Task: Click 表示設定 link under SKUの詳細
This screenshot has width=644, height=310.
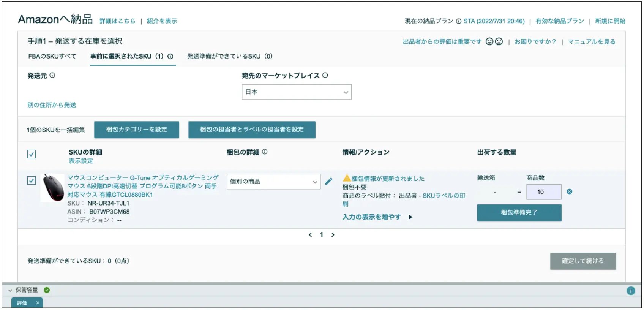Action: click(81, 161)
